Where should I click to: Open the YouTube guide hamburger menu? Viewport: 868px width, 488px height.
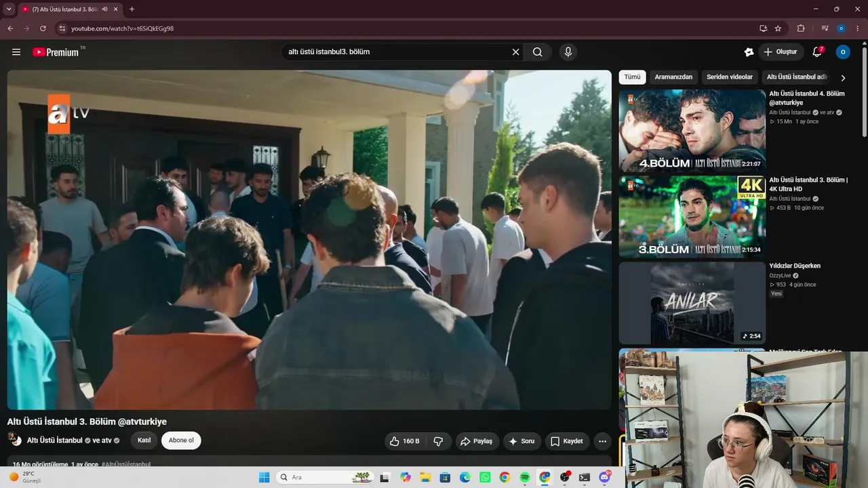(16, 52)
